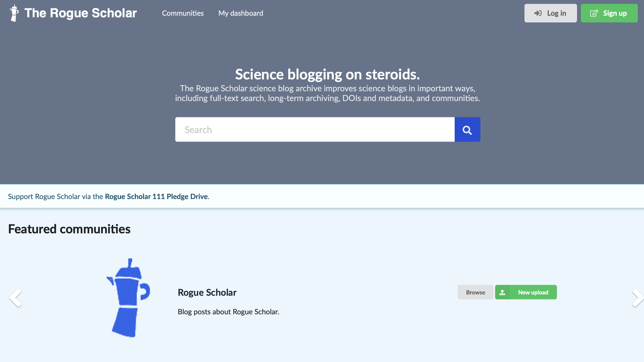Click the upload arrow icon on New upload
644x362 pixels.
coord(502,292)
